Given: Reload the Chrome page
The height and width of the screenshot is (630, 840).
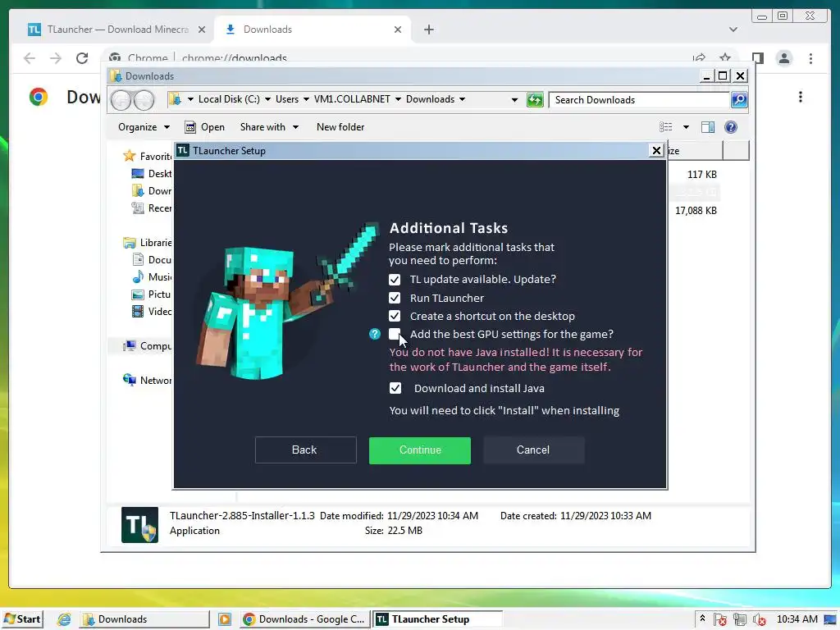Looking at the screenshot, I should [x=82, y=58].
